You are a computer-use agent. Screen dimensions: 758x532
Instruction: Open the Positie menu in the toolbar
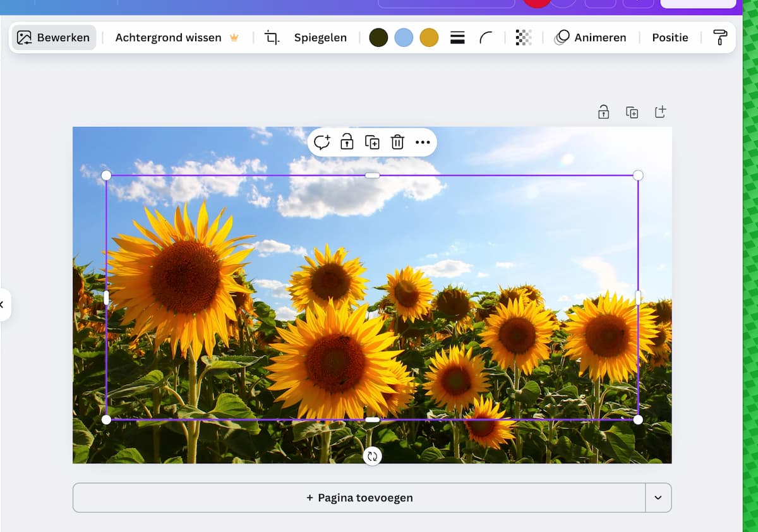pyautogui.click(x=670, y=38)
